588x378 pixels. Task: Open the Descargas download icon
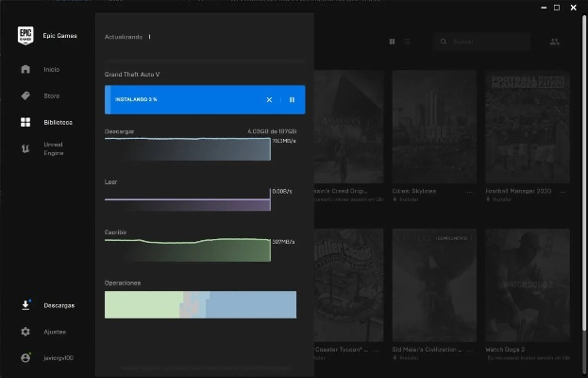(25, 305)
